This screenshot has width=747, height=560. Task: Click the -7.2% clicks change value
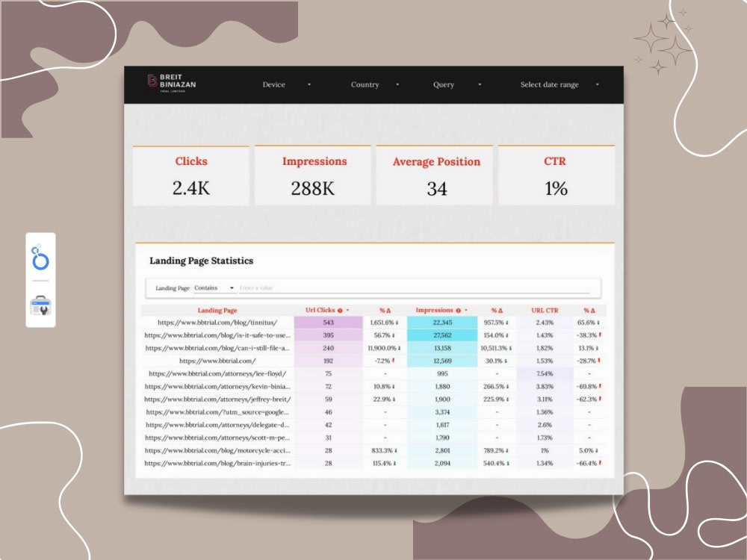382,361
